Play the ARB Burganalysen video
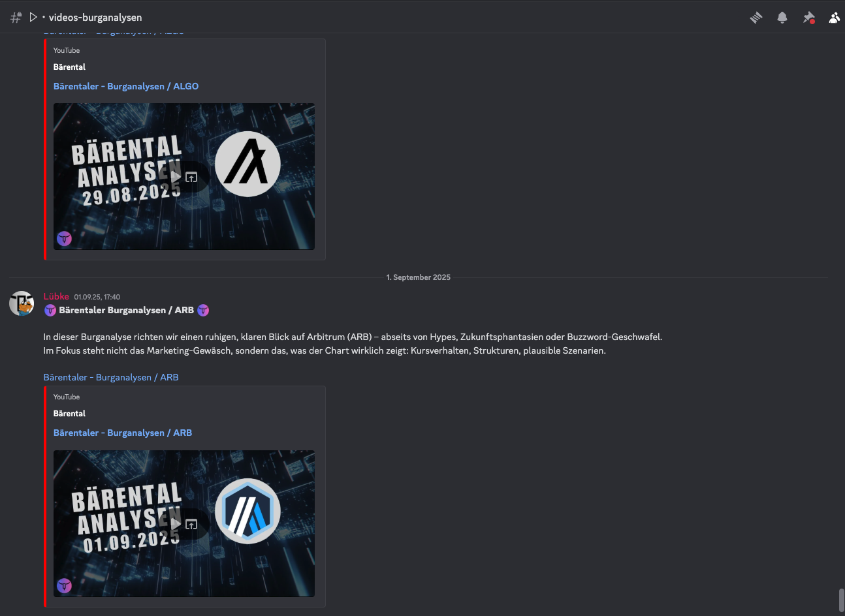The width and height of the screenshot is (845, 616). (175, 524)
